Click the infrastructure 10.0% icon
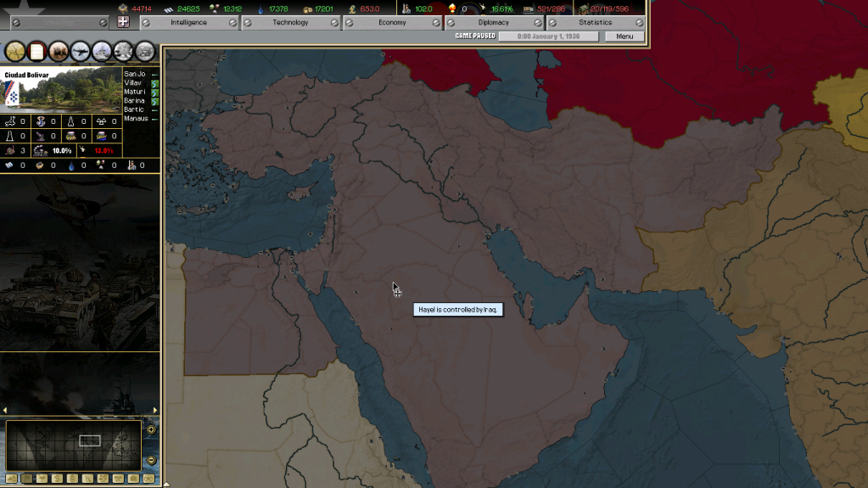Viewport: 868px width, 488px height. pos(41,151)
